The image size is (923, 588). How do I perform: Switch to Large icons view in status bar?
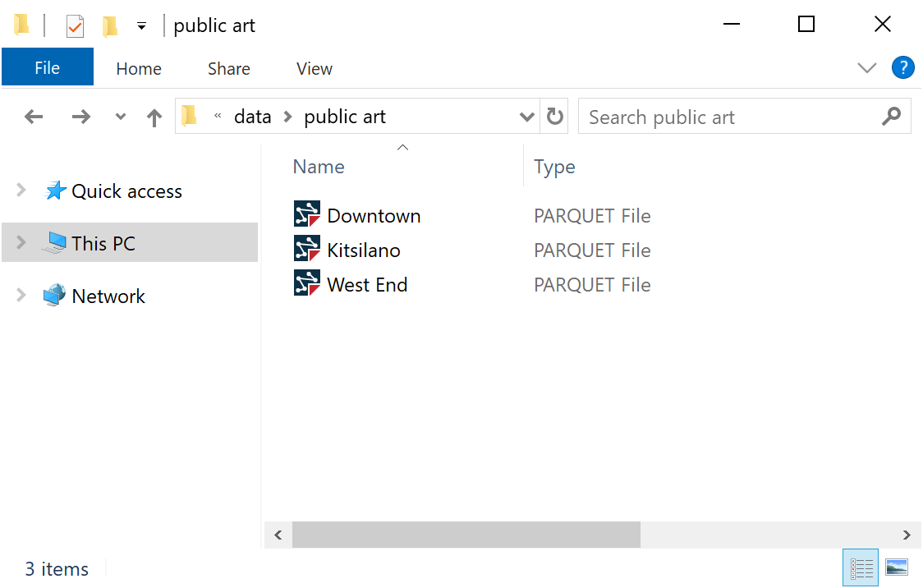(898, 567)
